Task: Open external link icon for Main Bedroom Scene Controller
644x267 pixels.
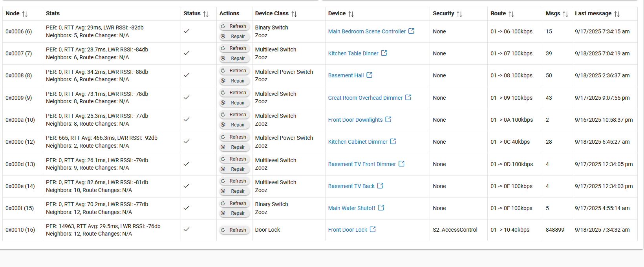Action: point(411,31)
